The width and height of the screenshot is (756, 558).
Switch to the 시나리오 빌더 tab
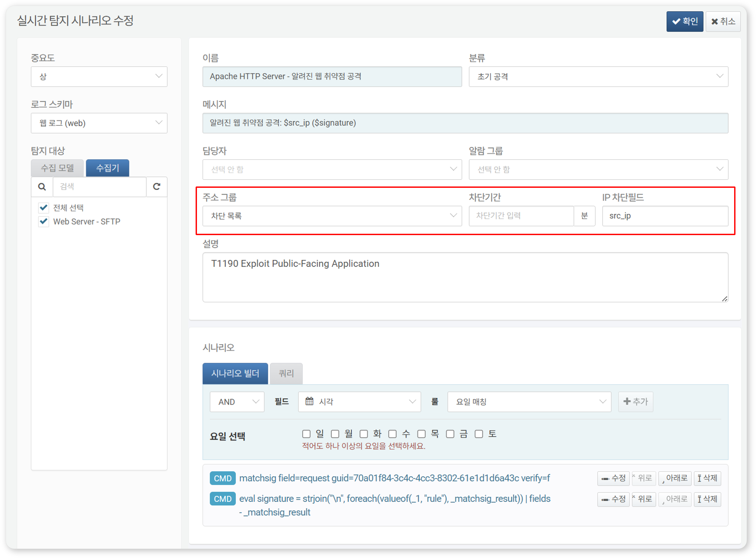click(235, 374)
